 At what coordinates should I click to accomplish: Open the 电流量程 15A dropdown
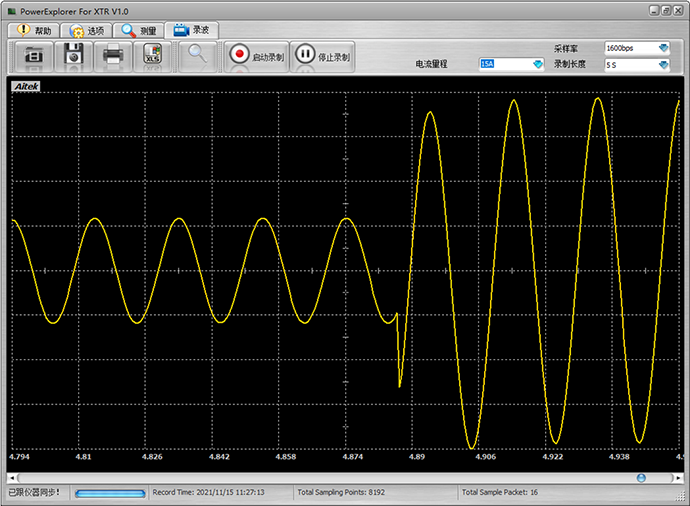pos(511,64)
